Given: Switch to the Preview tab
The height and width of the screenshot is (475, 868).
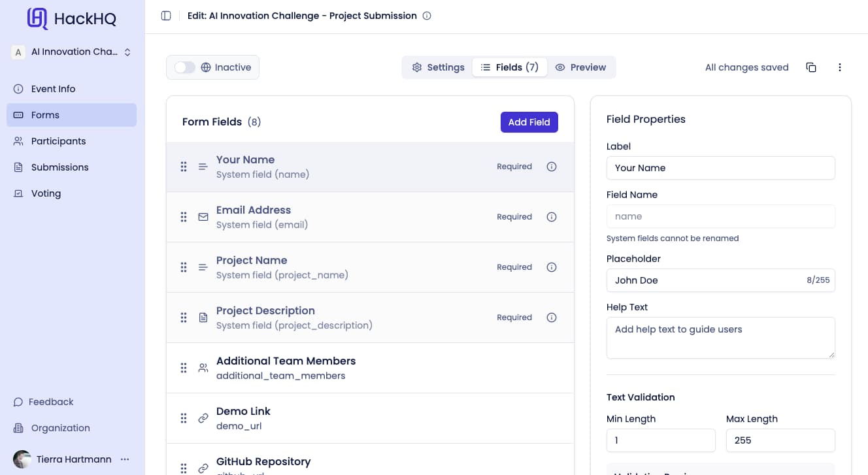Looking at the screenshot, I should point(580,67).
